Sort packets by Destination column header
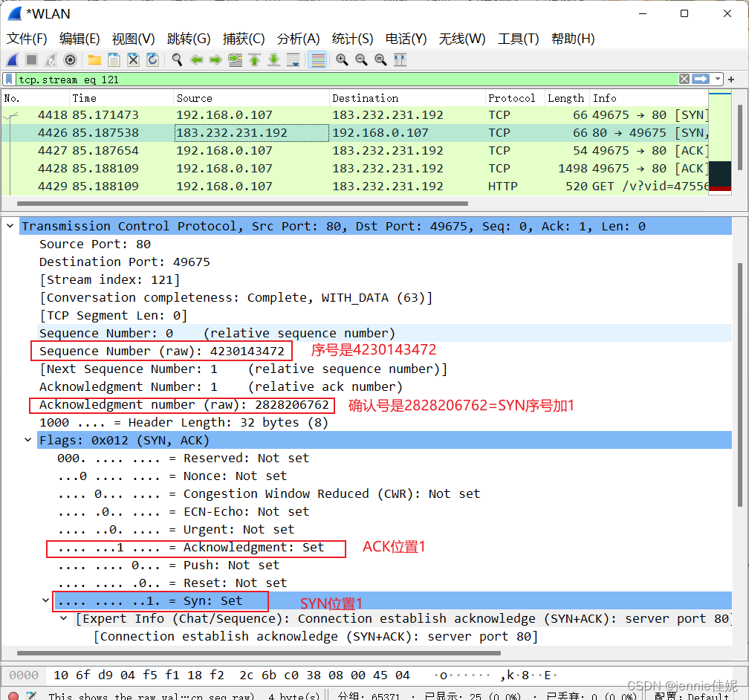This screenshot has width=749, height=700. [407, 98]
